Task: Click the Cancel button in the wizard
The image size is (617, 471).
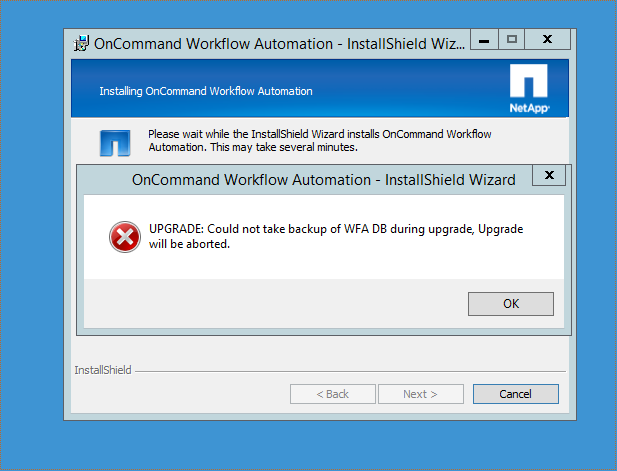Action: [x=515, y=394]
